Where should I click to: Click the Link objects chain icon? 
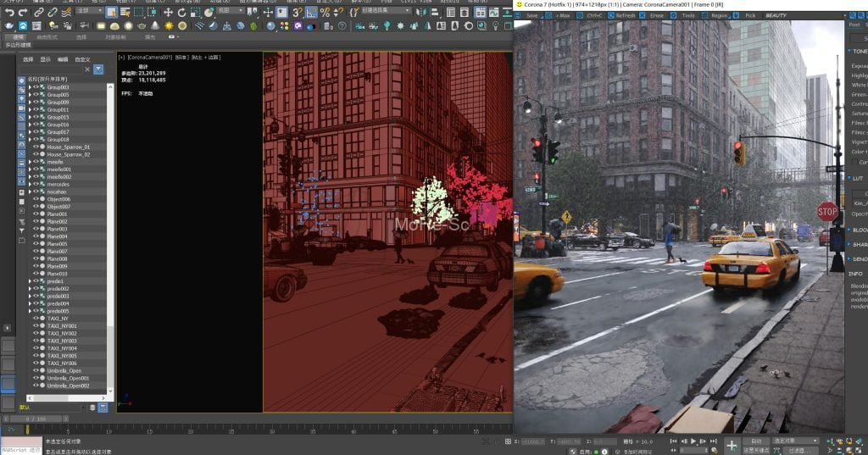(x=39, y=13)
